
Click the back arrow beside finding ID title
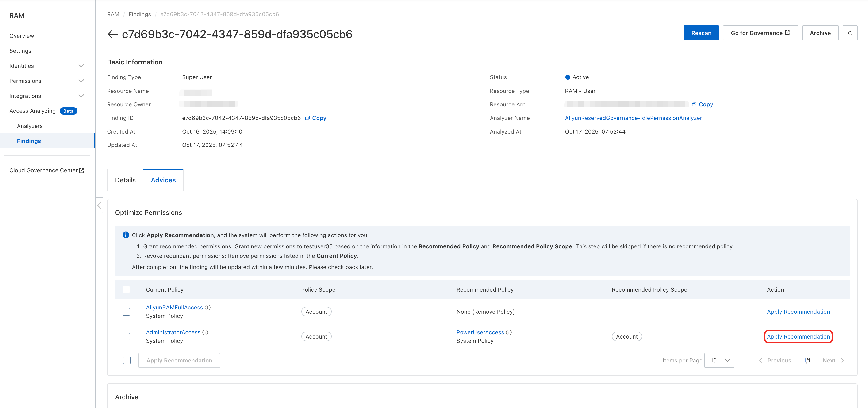[112, 34]
